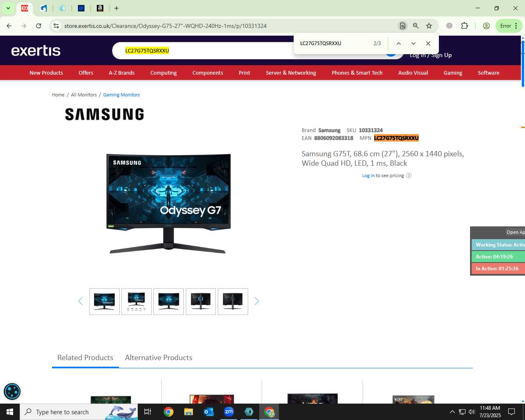
Task: Open Windows notification center
Action: pyautogui.click(x=511, y=412)
